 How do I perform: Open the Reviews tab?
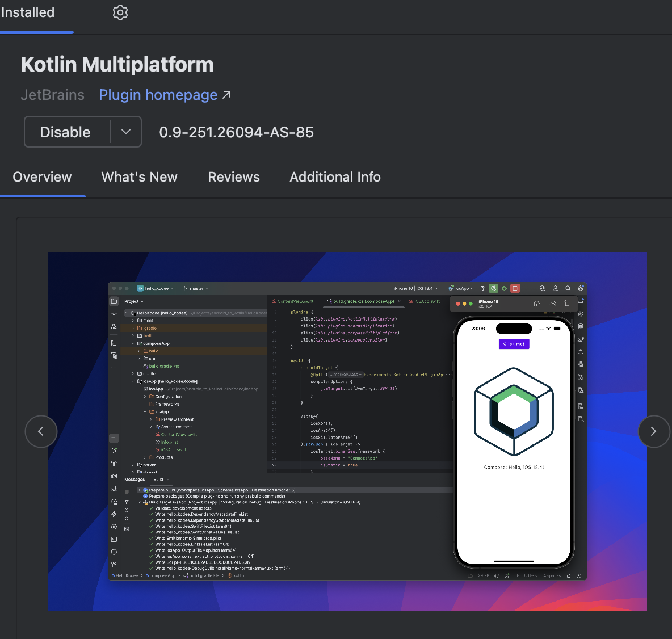[234, 177]
